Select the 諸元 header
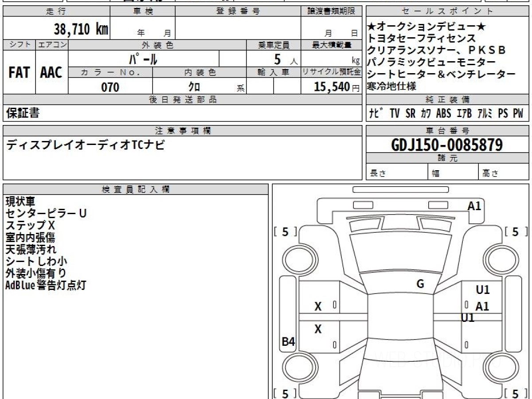The height and width of the screenshot is (399, 532). [x=448, y=158]
